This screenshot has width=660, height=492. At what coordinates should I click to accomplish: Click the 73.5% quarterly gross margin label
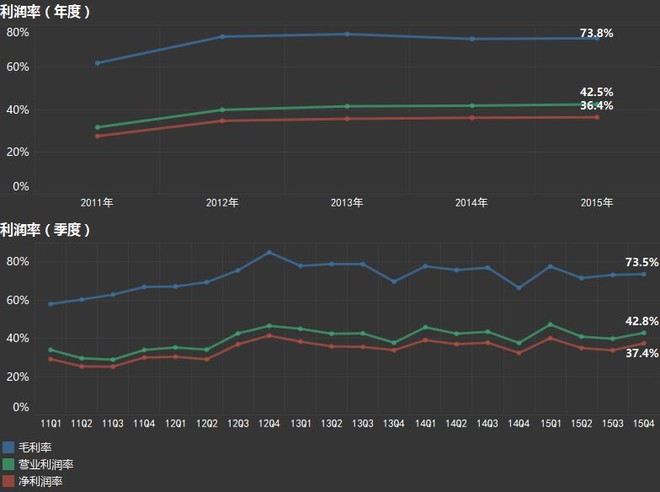click(x=642, y=262)
